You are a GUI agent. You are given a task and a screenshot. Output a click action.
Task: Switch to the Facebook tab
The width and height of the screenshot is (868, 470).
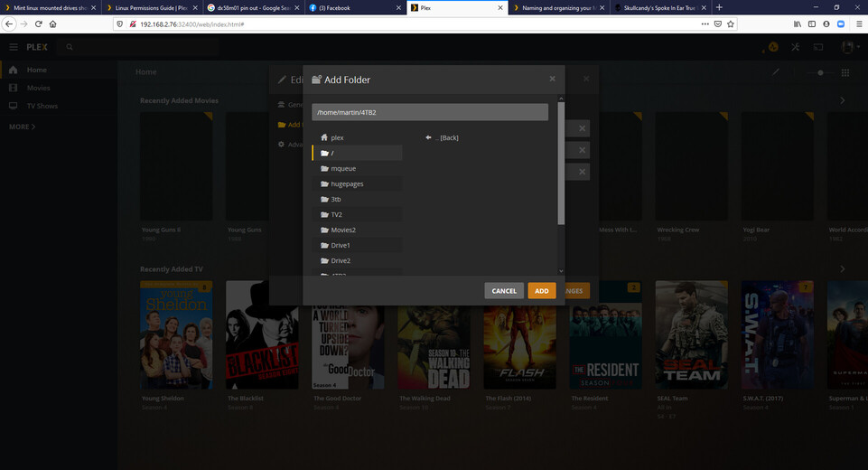point(354,8)
